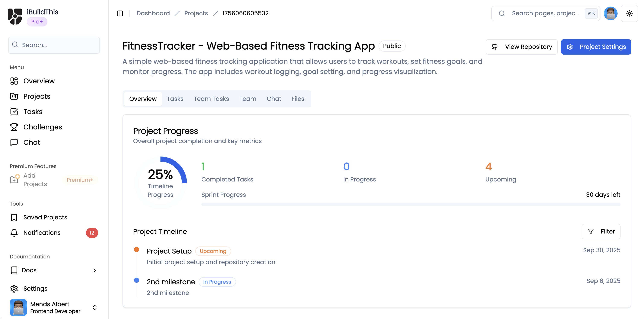644x319 pixels.
Task: Click the top-right user avatar
Action: coord(610,13)
